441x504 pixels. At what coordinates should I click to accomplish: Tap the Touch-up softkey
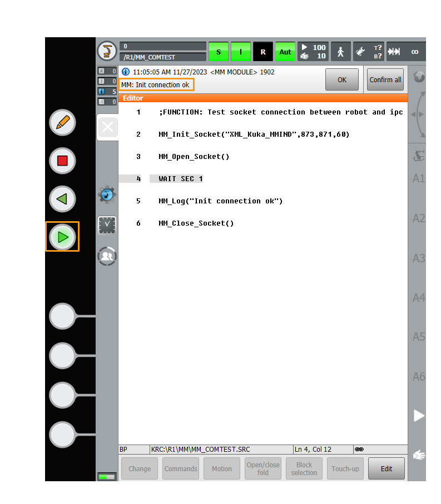345,468
